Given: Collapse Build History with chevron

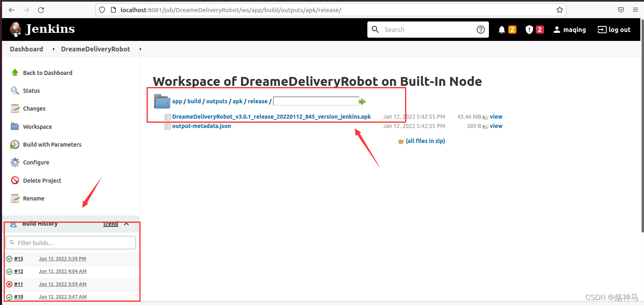Looking at the screenshot, I should click(x=126, y=224).
